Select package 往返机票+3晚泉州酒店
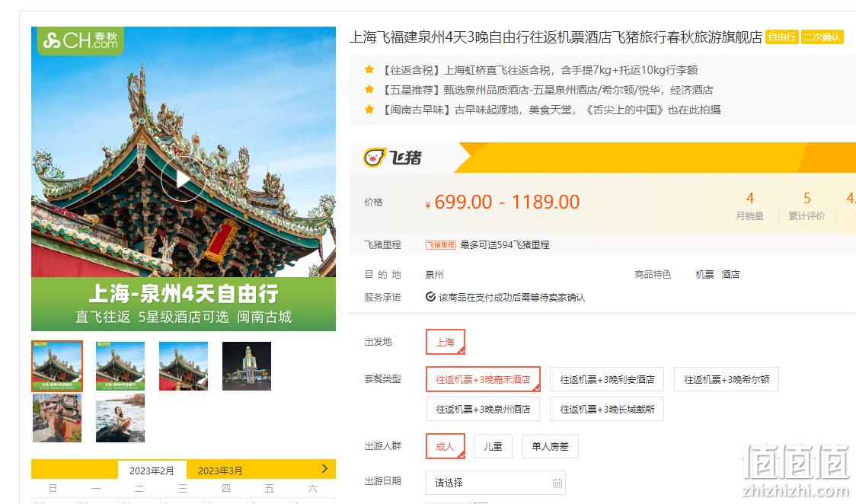This screenshot has height=504, width=856. (x=483, y=409)
